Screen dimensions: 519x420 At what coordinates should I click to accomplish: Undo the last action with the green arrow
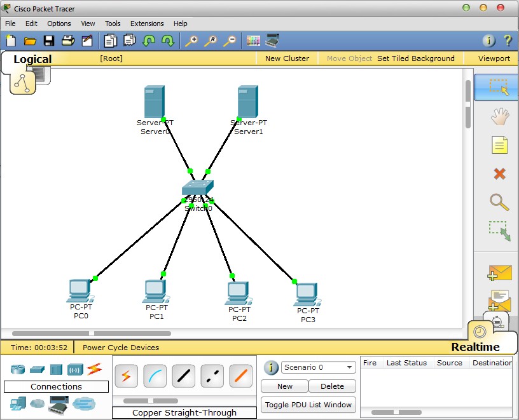(x=149, y=40)
